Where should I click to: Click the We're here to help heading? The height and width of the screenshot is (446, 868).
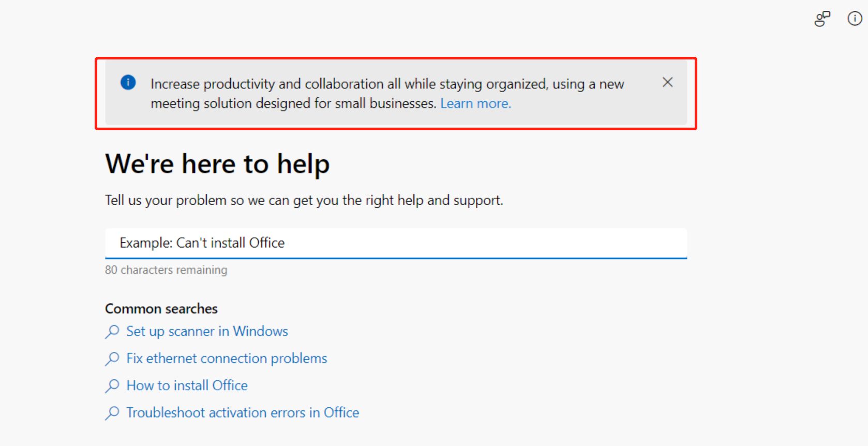217,164
